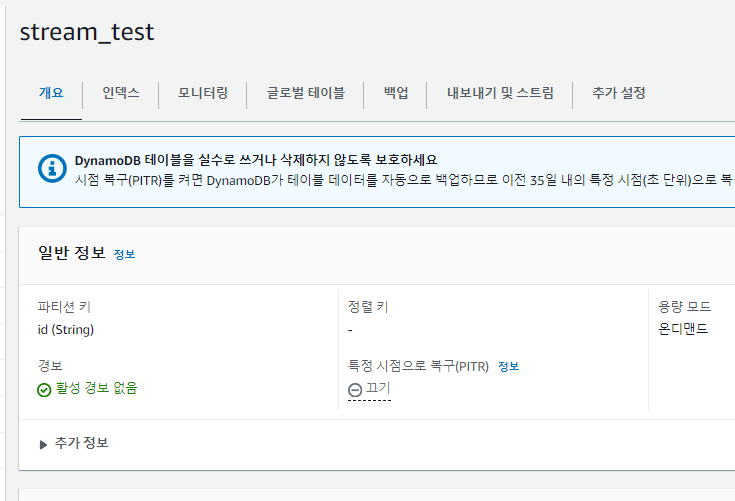The height and width of the screenshot is (501, 735).
Task: Go to the 모니터링 tab
Action: (203, 94)
